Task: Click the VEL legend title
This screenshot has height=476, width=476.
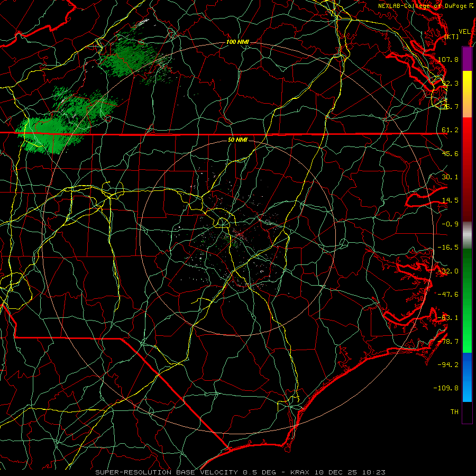Action: pos(464,31)
